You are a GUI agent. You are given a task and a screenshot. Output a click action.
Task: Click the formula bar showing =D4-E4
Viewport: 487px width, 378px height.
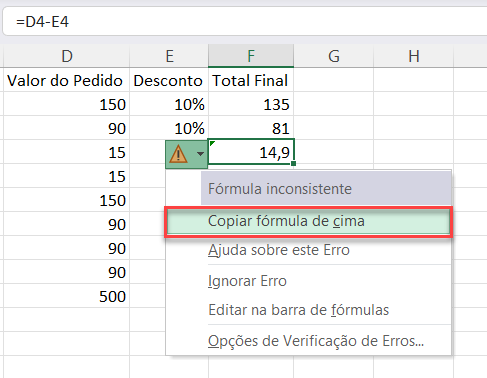point(245,22)
